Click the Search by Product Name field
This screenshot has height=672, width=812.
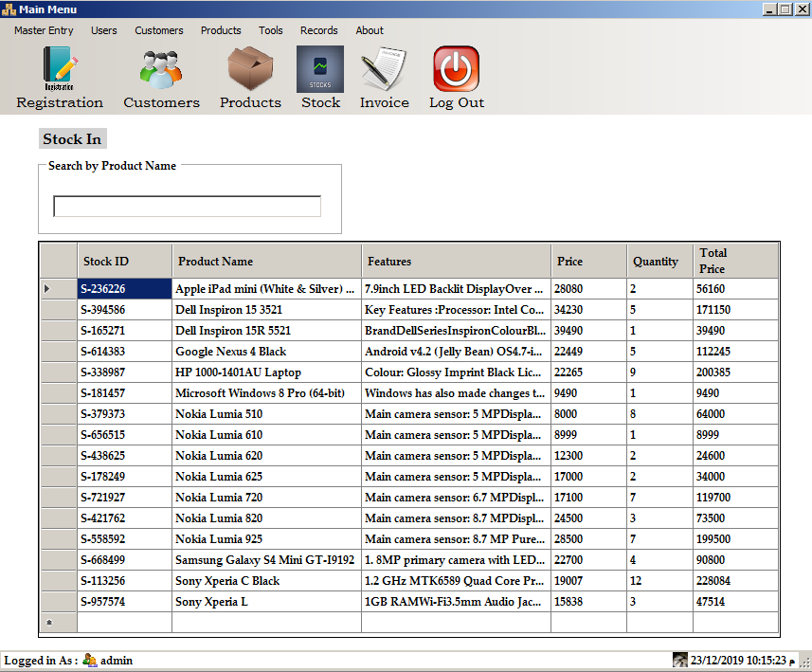(187, 207)
